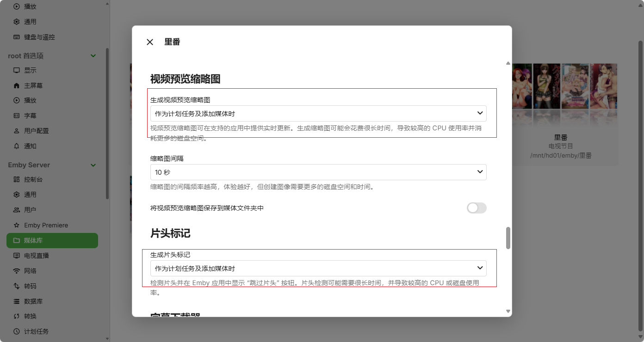The width and height of the screenshot is (644, 342).
Task: Click the dashboard icon beside 控制台
Action: (17, 179)
